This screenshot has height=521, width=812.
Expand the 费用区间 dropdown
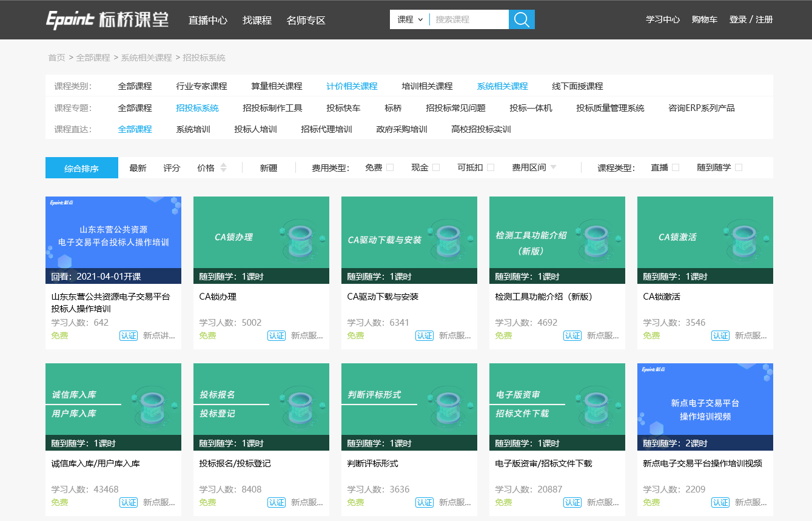coord(534,167)
